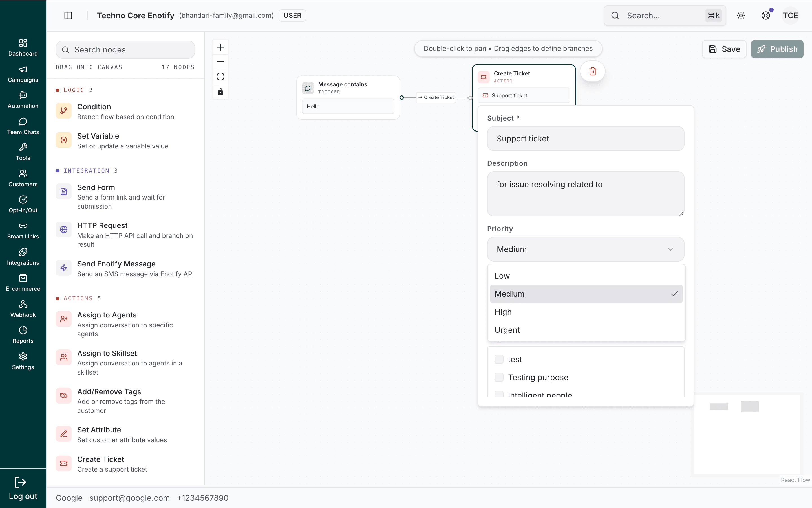Zoom in on the canvas
812x508 pixels.
coord(220,47)
